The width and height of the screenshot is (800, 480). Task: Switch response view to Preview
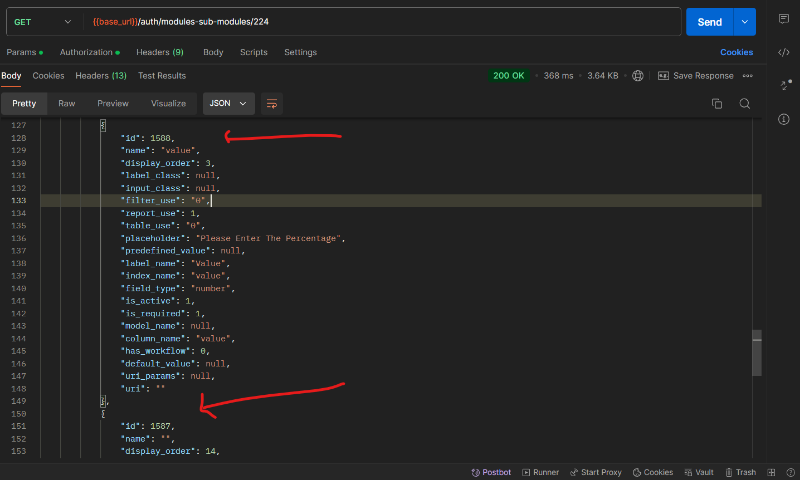(113, 103)
